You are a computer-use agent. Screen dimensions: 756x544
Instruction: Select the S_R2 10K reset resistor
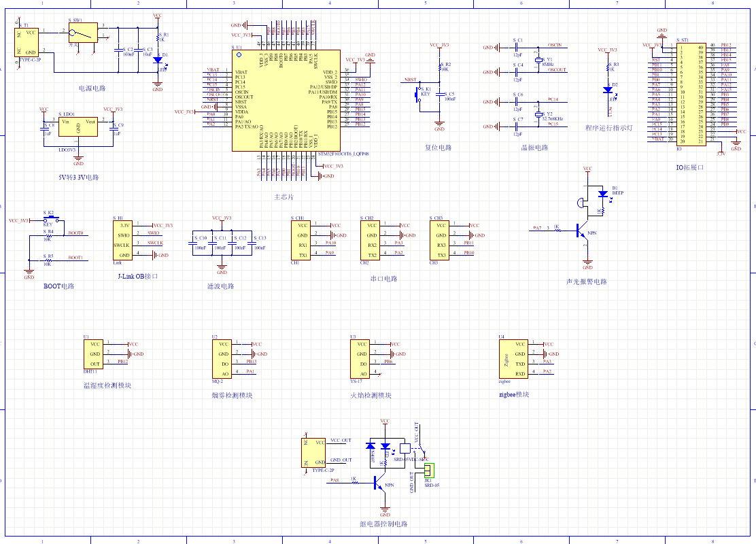[439, 67]
